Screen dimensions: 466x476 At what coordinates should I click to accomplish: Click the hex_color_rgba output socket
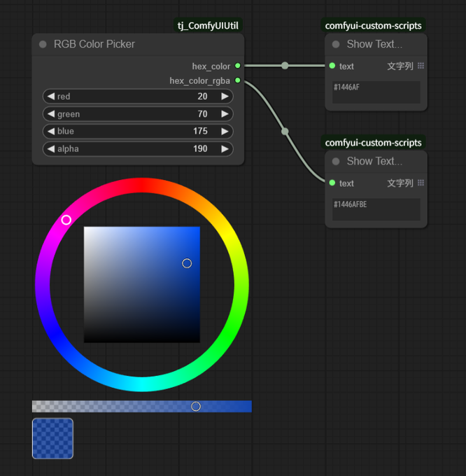(238, 80)
